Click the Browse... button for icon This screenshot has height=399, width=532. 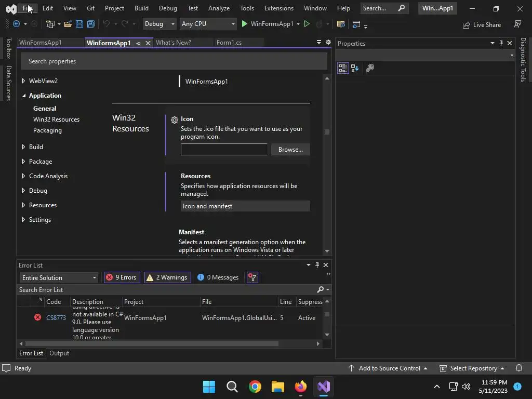pyautogui.click(x=290, y=150)
